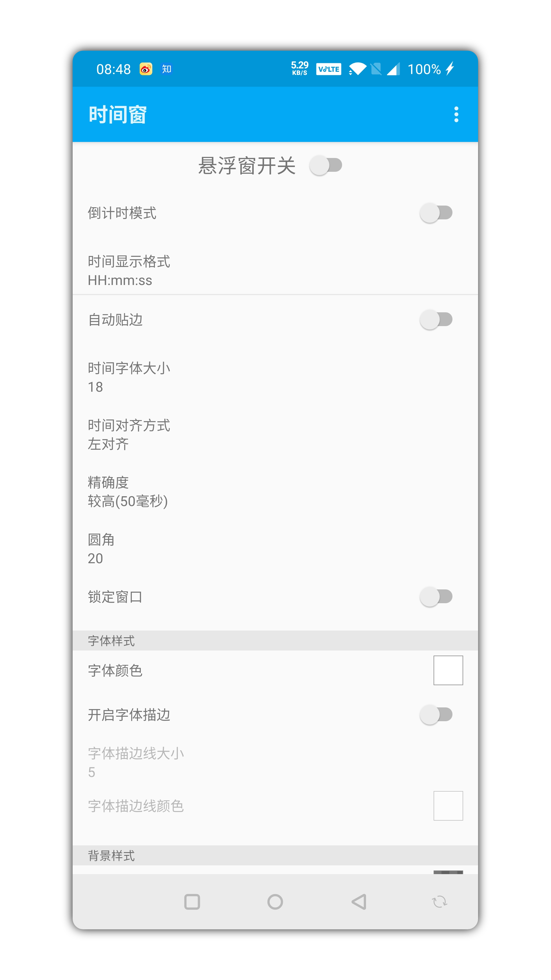Viewport: 551px width, 980px height.
Task: Enable the 悬浮窗开关 floating window switch
Action: [x=326, y=165]
